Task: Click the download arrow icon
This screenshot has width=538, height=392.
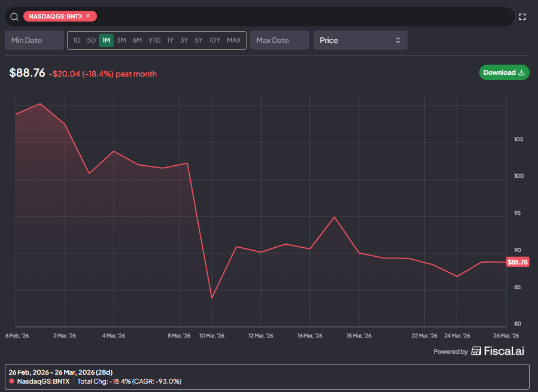Action: (521, 72)
